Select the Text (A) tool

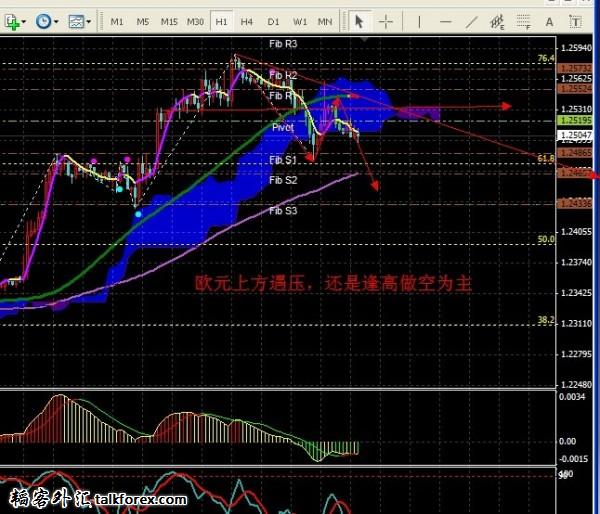coord(549,22)
